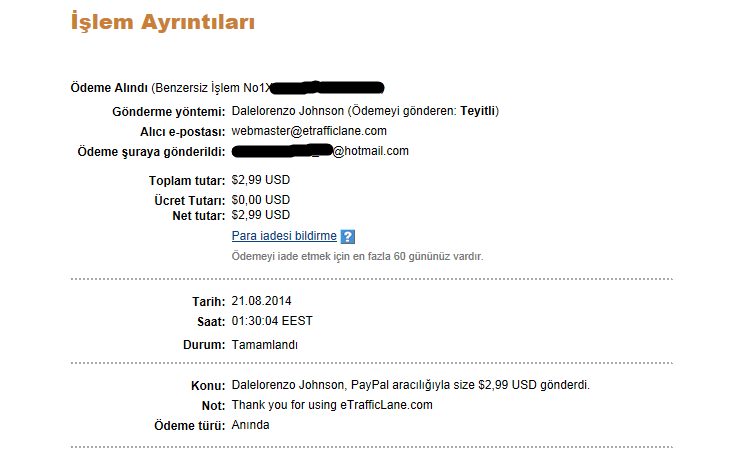
Task: Click the time 01:30:04 EEST
Action: [272, 321]
